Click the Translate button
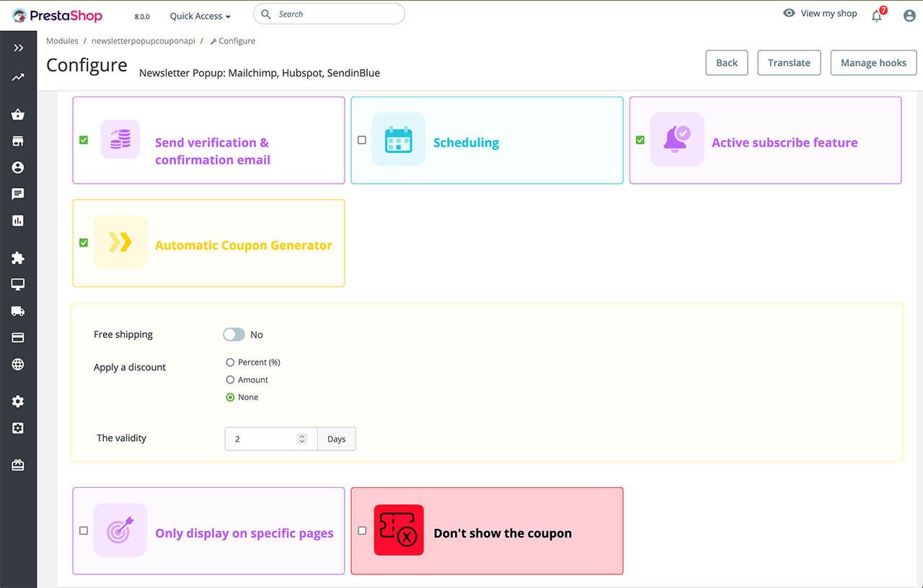The image size is (923, 588). click(789, 63)
